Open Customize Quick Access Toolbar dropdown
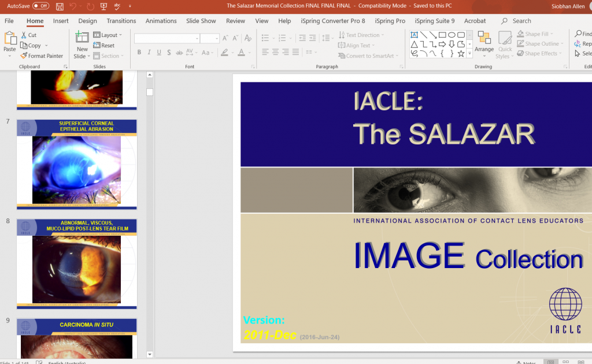This screenshot has height=364, width=592. click(130, 6)
